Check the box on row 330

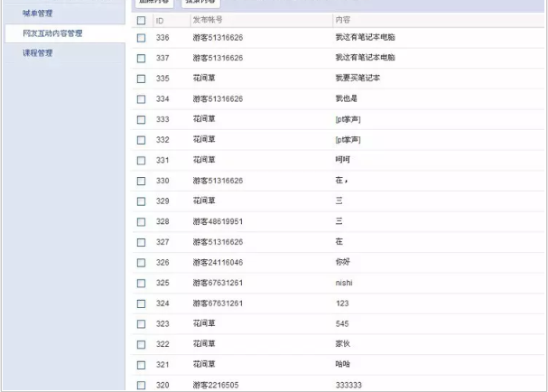coord(141,182)
